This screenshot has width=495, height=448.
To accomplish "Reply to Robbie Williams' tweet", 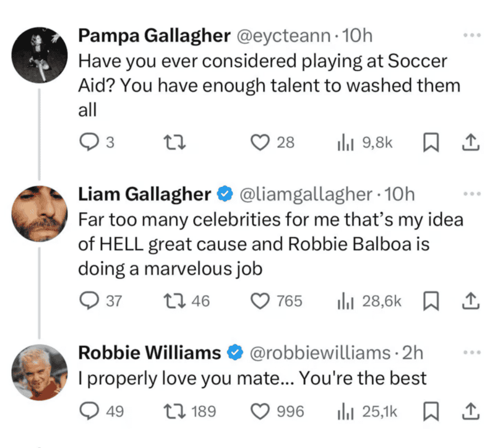I will pos(92,410).
